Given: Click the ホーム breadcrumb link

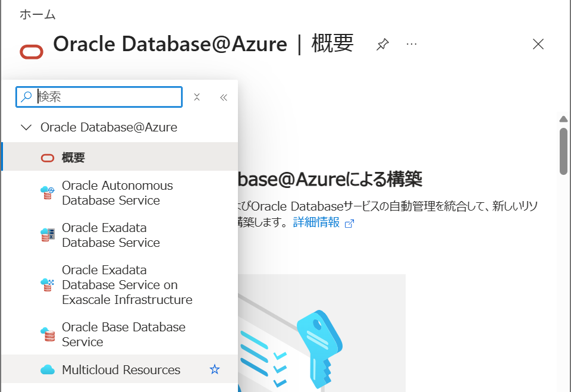Looking at the screenshot, I should tap(37, 15).
